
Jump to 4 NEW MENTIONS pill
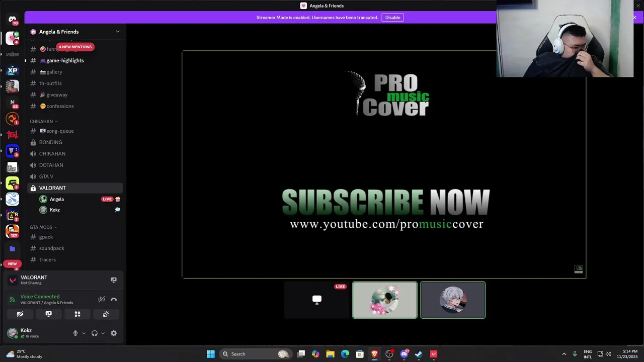point(75,47)
